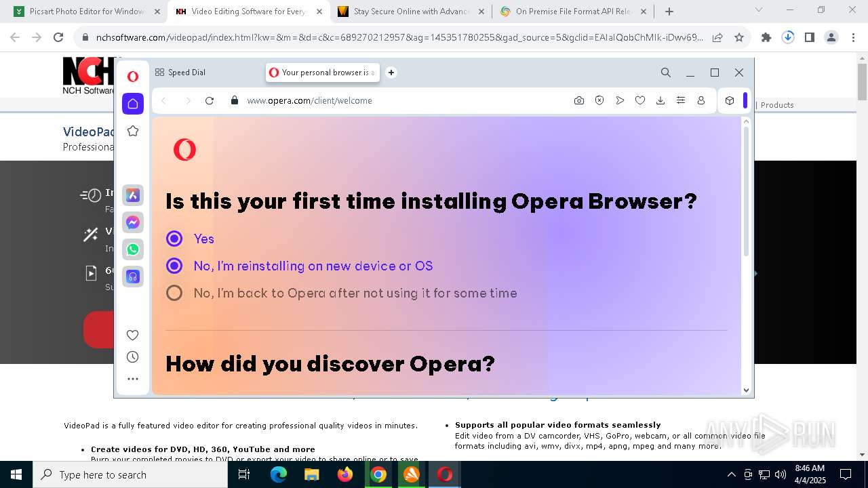Click Chrome page scrollbar down arrow
The image size is (868, 488).
(862, 455)
